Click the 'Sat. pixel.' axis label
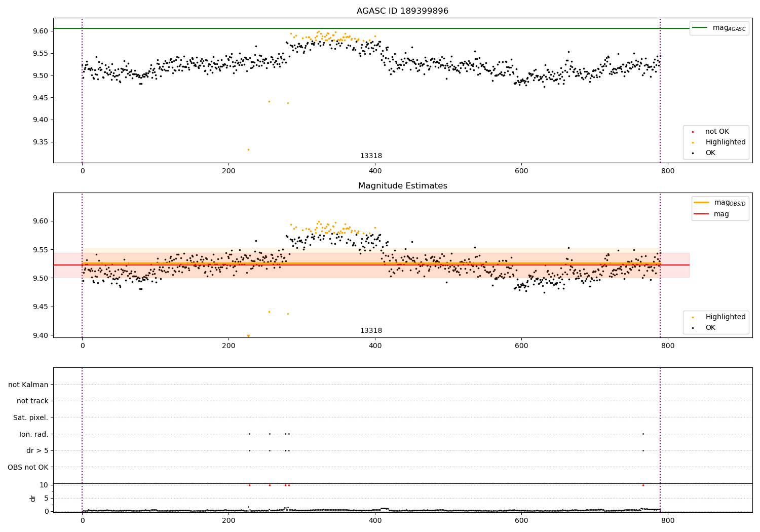Viewport: 760px width, 532px height. pos(31,418)
